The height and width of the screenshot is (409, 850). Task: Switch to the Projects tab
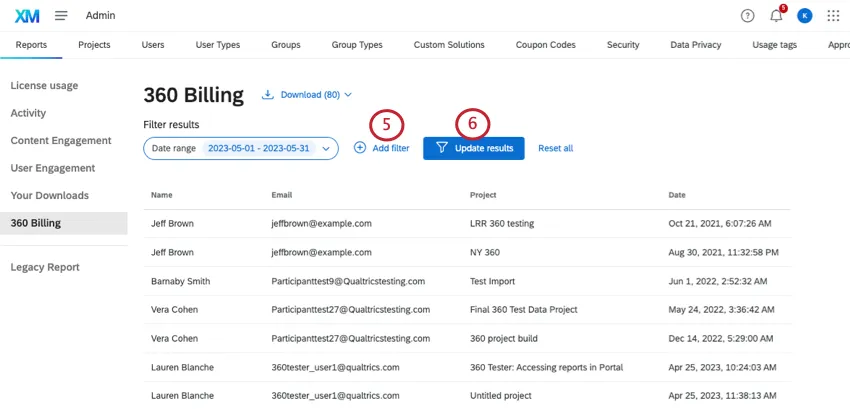pos(94,45)
